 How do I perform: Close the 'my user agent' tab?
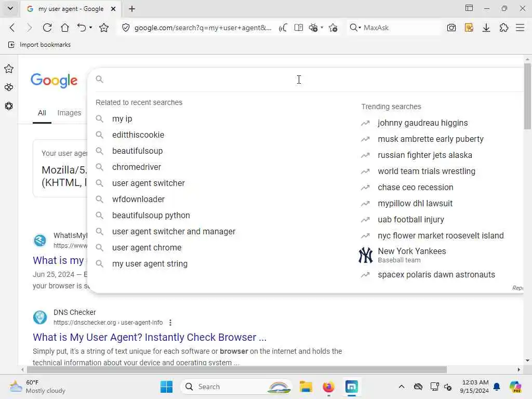point(113,9)
